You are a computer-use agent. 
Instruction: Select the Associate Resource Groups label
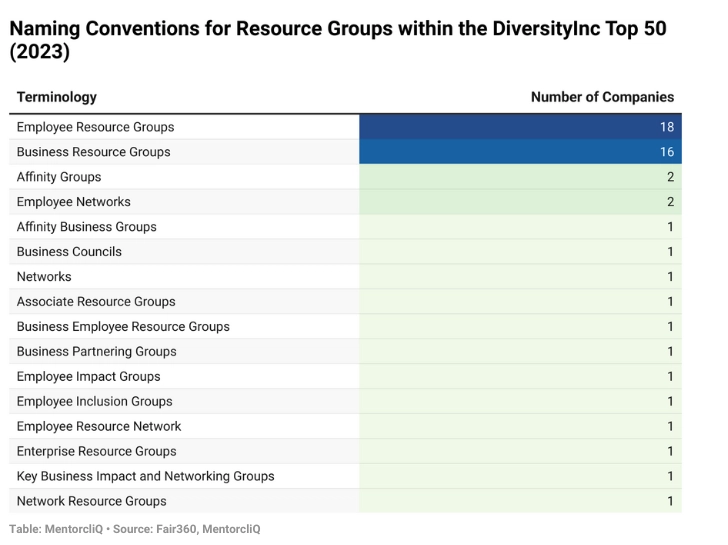pyautogui.click(x=96, y=302)
